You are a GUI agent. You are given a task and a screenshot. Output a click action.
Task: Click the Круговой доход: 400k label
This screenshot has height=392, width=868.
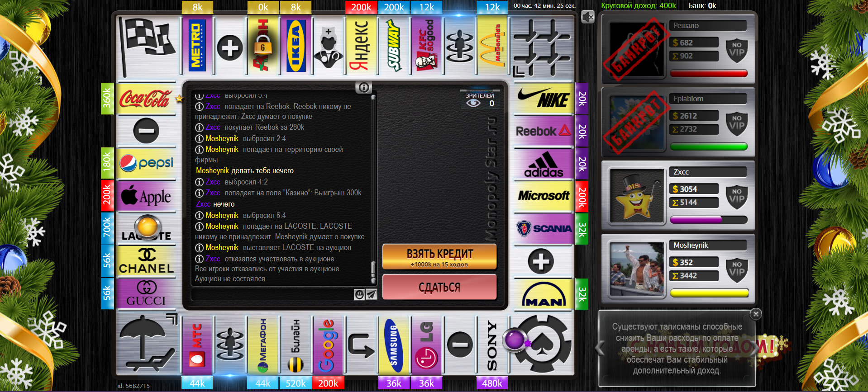click(639, 5)
